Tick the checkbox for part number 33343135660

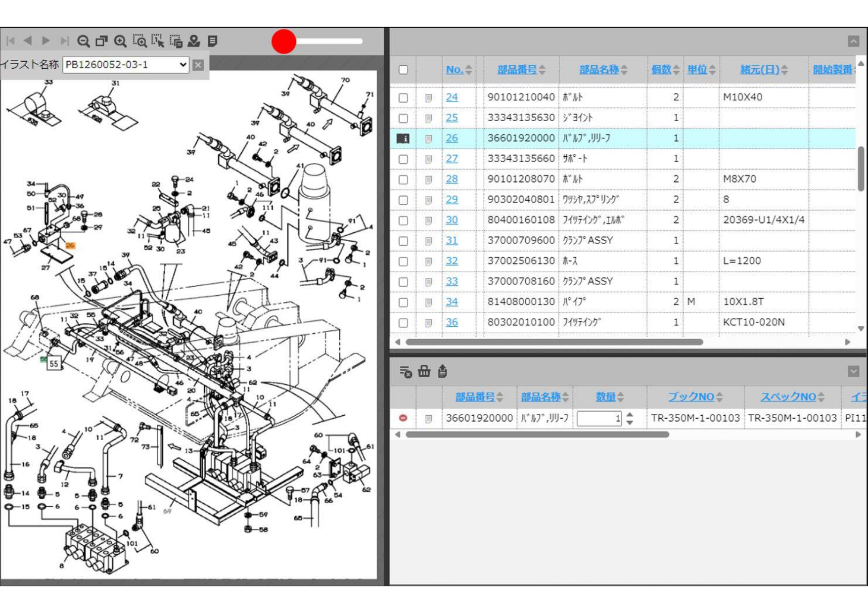click(403, 159)
